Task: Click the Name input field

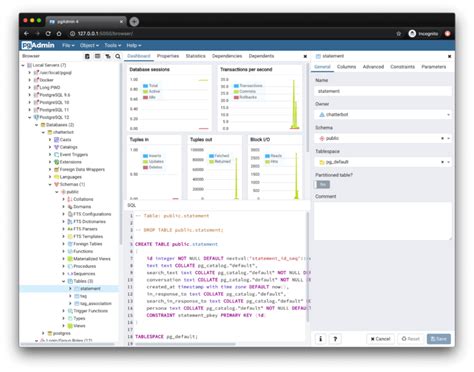Action: click(x=383, y=91)
